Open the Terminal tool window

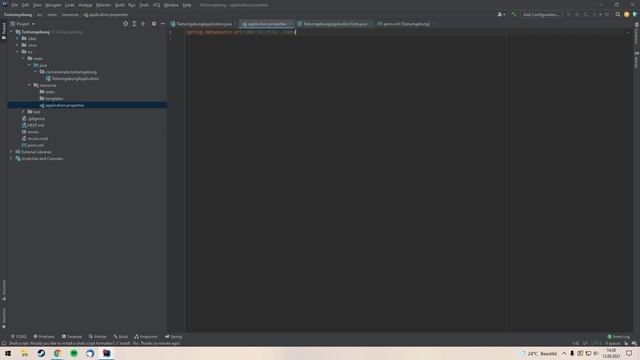[x=72, y=337]
